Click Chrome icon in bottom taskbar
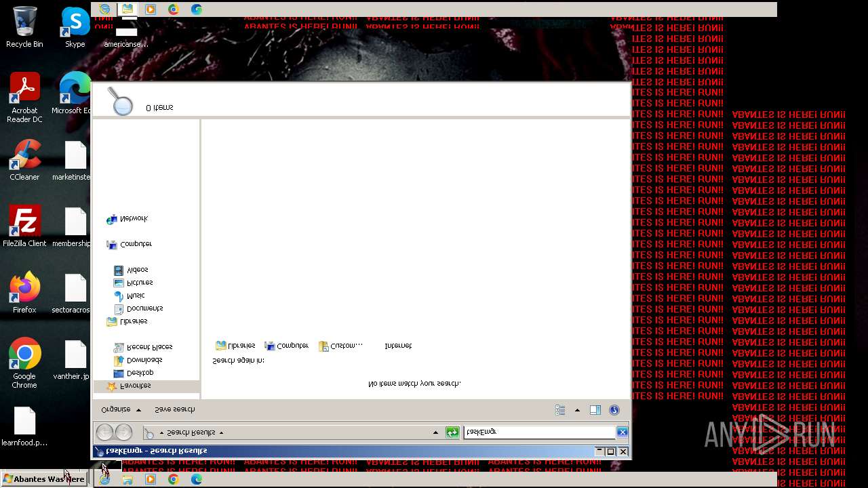Viewport: 868px width, 488px height. (174, 479)
